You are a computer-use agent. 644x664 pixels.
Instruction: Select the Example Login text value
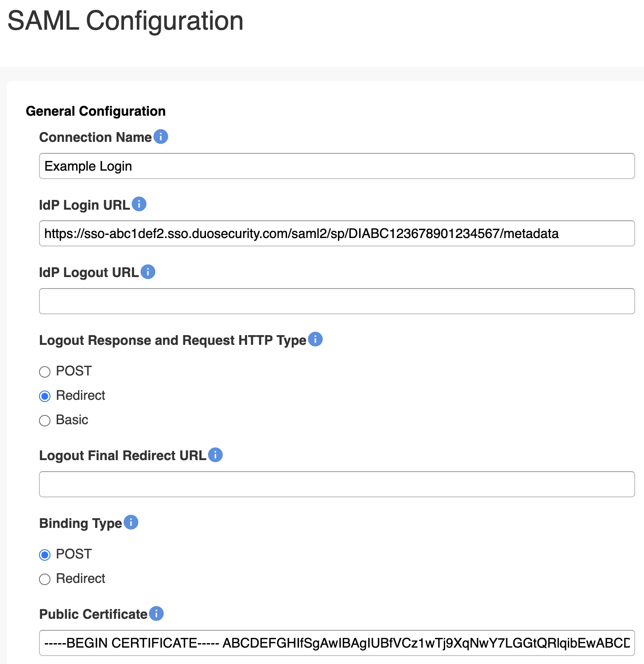pyautogui.click(x=88, y=166)
